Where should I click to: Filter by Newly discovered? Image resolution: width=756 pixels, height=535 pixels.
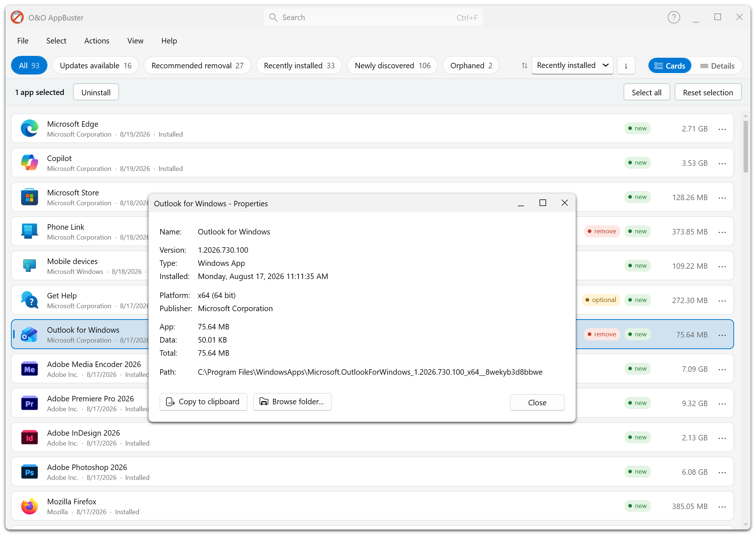pos(393,66)
